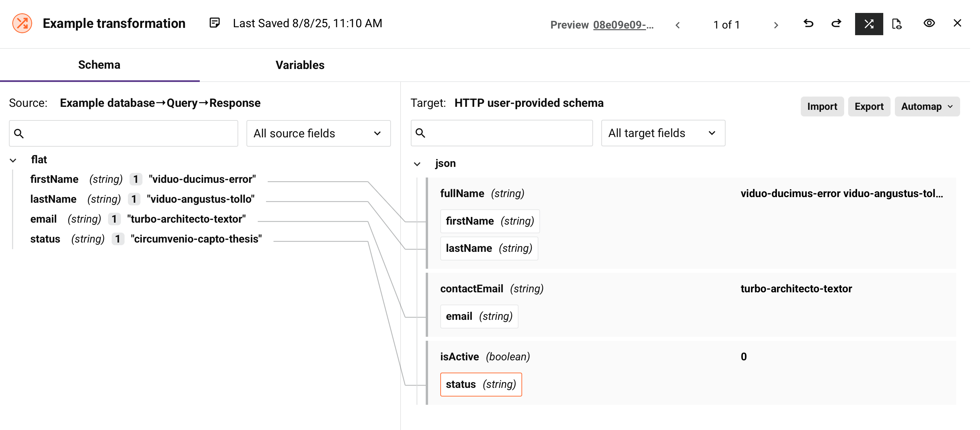Open the script file settings icon
980x430 pixels.
pyautogui.click(x=897, y=24)
